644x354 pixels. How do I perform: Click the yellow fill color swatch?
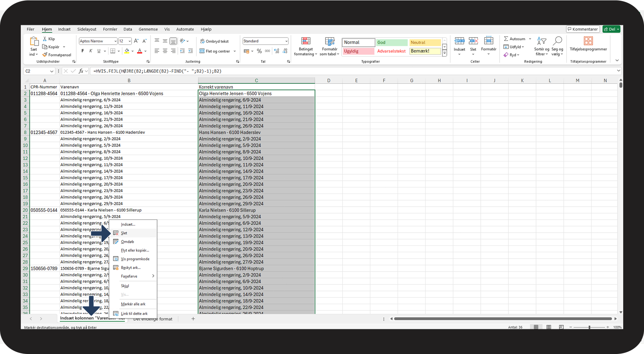(x=127, y=51)
